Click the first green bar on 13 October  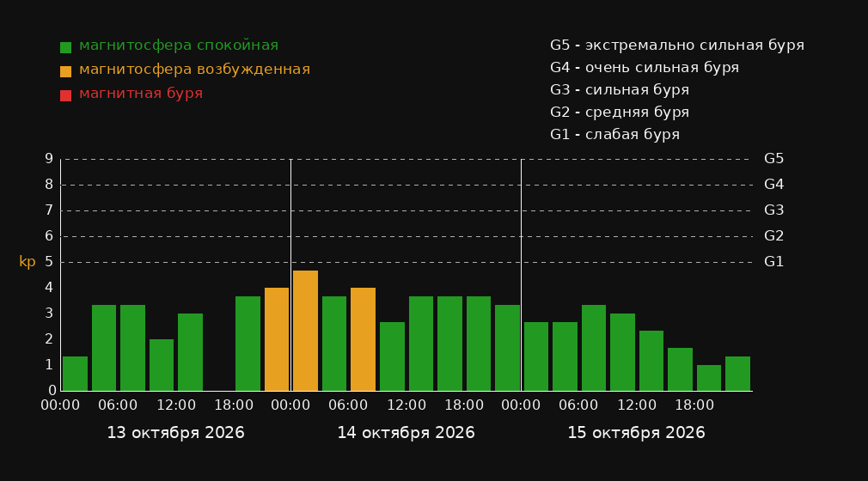coord(75,374)
